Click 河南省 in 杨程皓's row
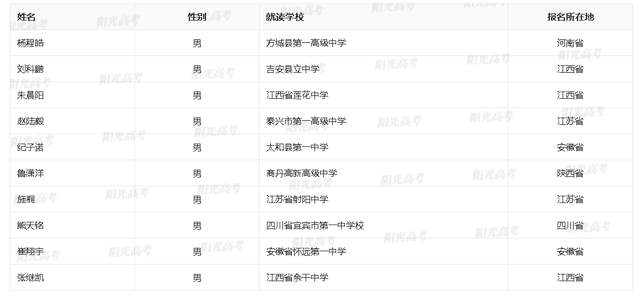Screen dimensions: 644x300 pyautogui.click(x=570, y=43)
